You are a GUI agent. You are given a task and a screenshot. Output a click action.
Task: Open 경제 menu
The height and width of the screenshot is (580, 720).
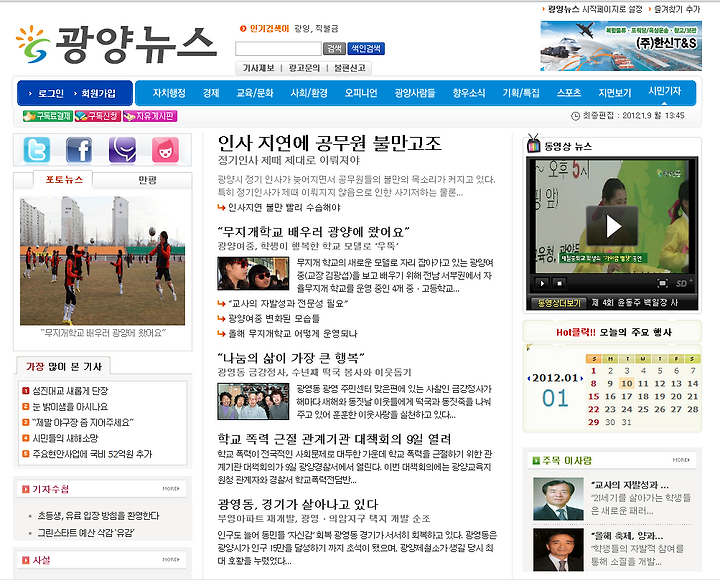tap(211, 93)
